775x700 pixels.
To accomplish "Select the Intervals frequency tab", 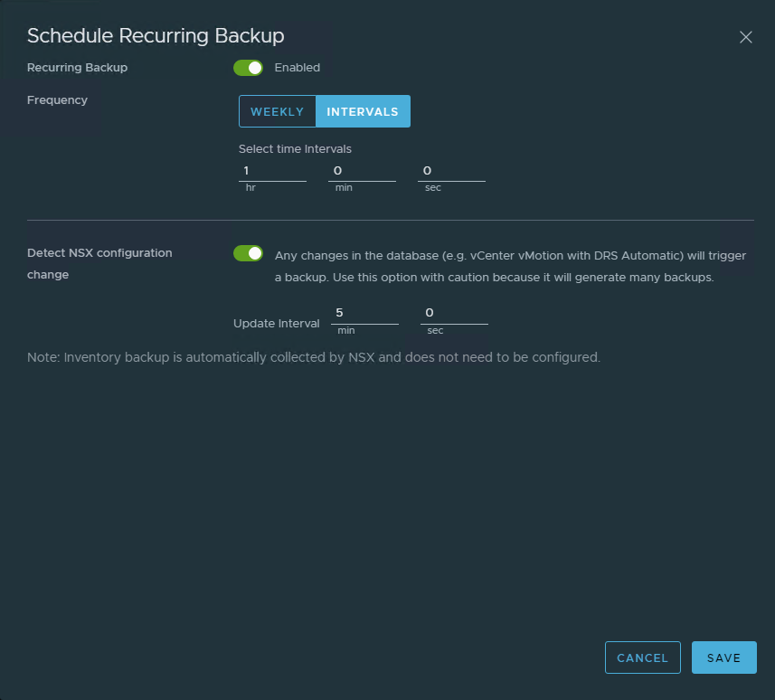I will click(363, 111).
